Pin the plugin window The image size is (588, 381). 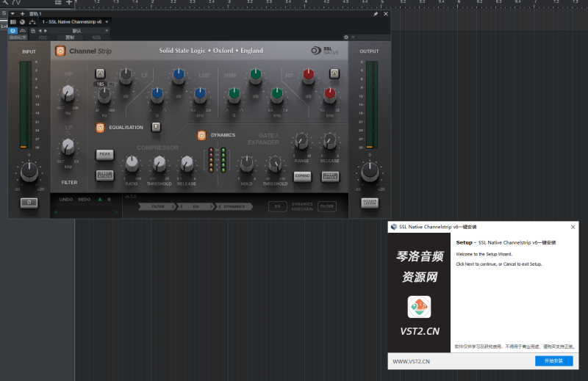[376, 14]
